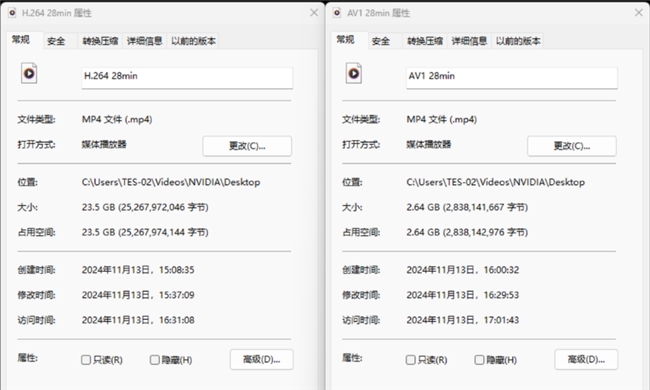This screenshot has width=650, height=390.
Task: Click the media file icon in H.264 window
Action: 29,73
